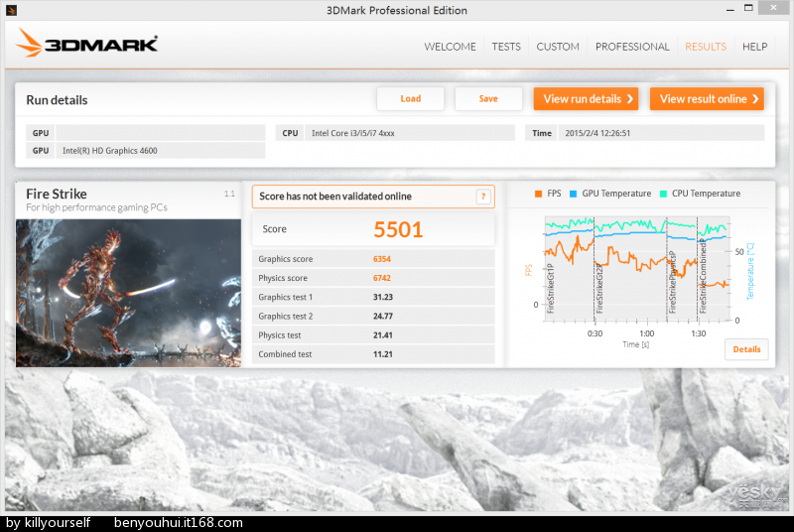
Task: Close the 3DMark window
Action: [x=773, y=8]
